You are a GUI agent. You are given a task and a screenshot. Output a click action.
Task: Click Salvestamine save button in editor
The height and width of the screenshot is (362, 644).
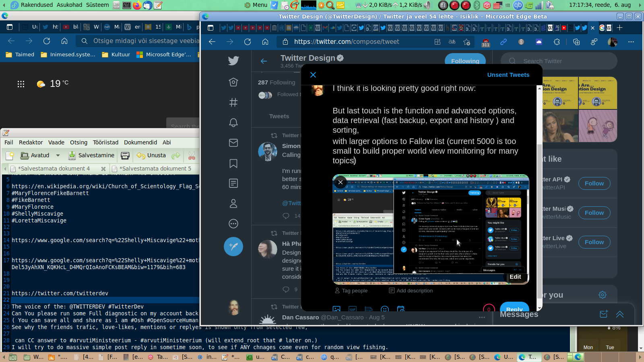91,155
